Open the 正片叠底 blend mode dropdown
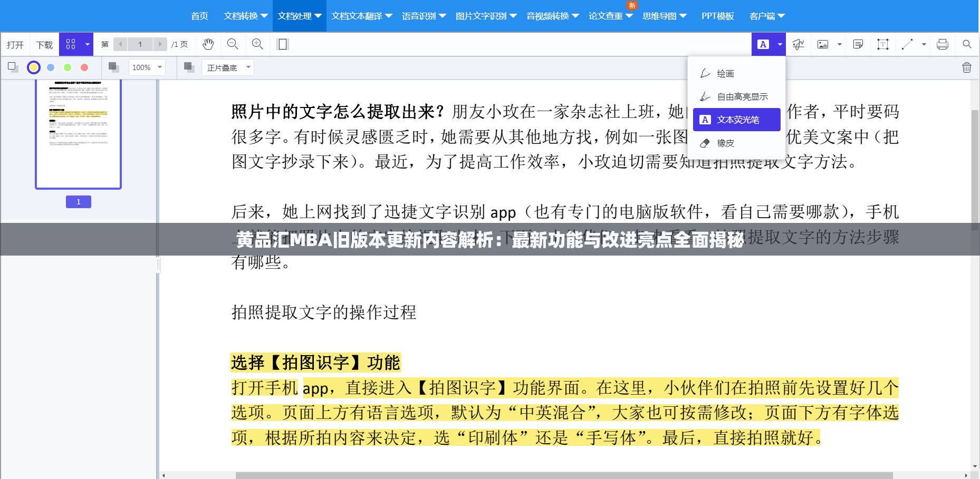The image size is (980, 479). (x=227, y=67)
